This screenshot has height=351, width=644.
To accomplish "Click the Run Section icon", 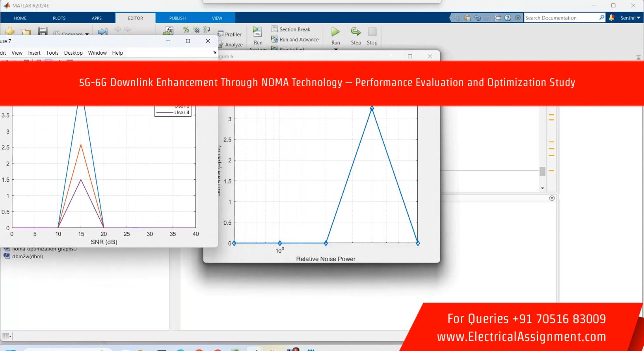I will pos(258,33).
